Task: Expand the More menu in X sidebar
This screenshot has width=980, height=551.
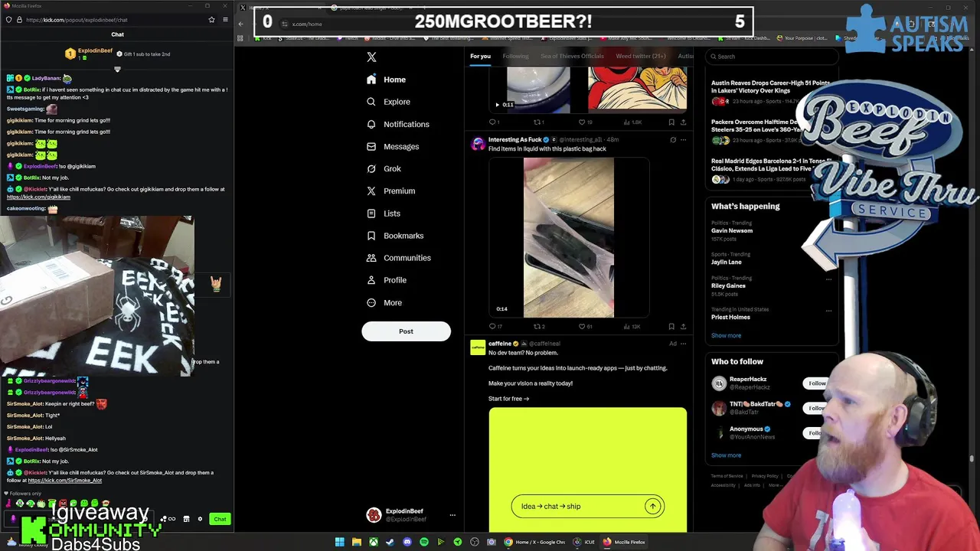Action: pos(384,302)
